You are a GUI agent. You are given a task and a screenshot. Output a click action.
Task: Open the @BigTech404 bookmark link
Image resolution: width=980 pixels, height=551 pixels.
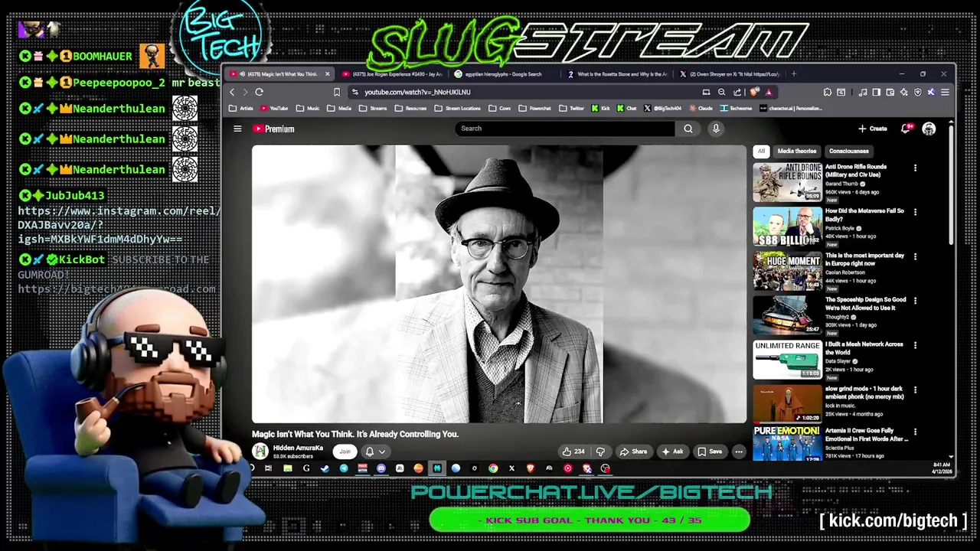[x=662, y=109]
